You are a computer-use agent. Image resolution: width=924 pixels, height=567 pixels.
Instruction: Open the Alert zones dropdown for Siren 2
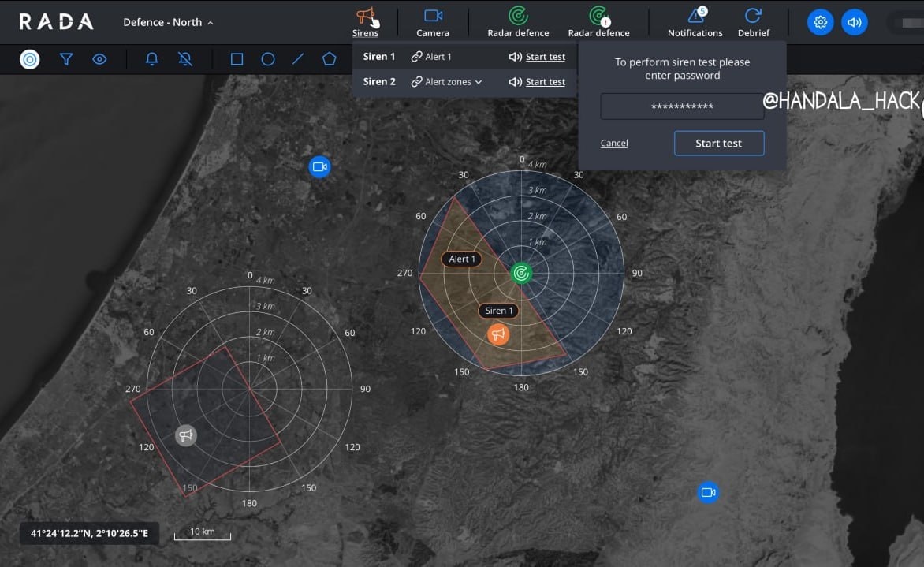(x=447, y=82)
